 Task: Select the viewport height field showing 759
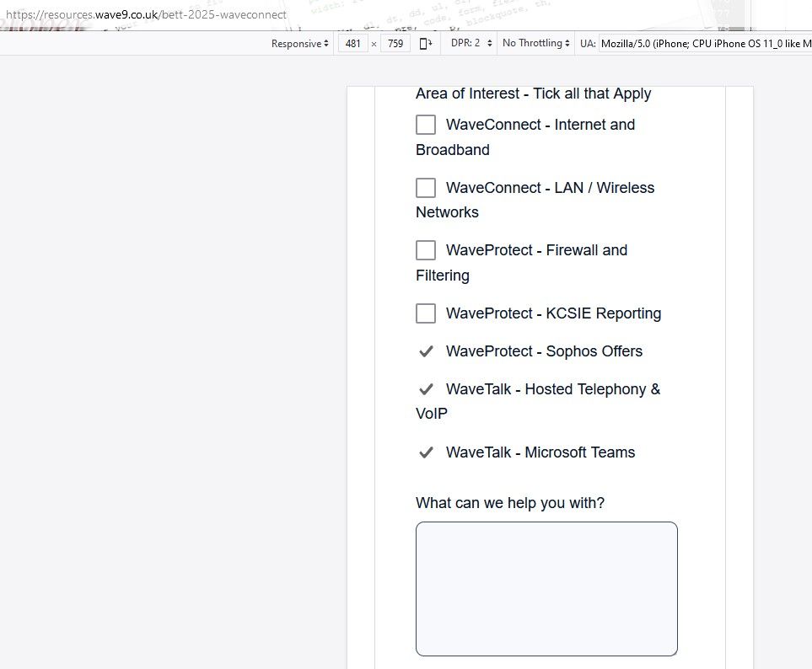point(395,43)
